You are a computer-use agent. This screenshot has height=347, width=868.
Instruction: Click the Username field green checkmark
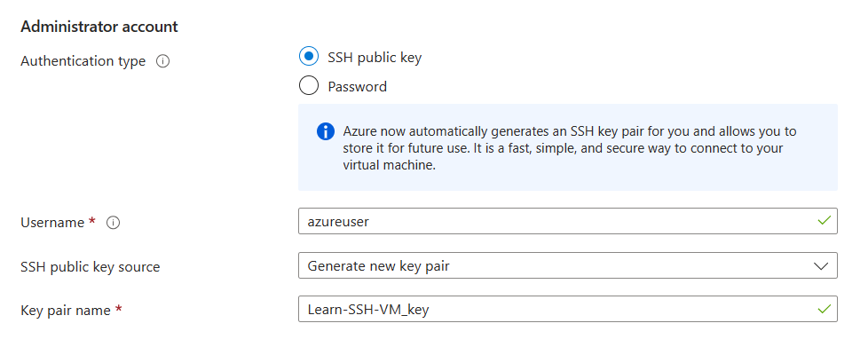[x=825, y=221]
